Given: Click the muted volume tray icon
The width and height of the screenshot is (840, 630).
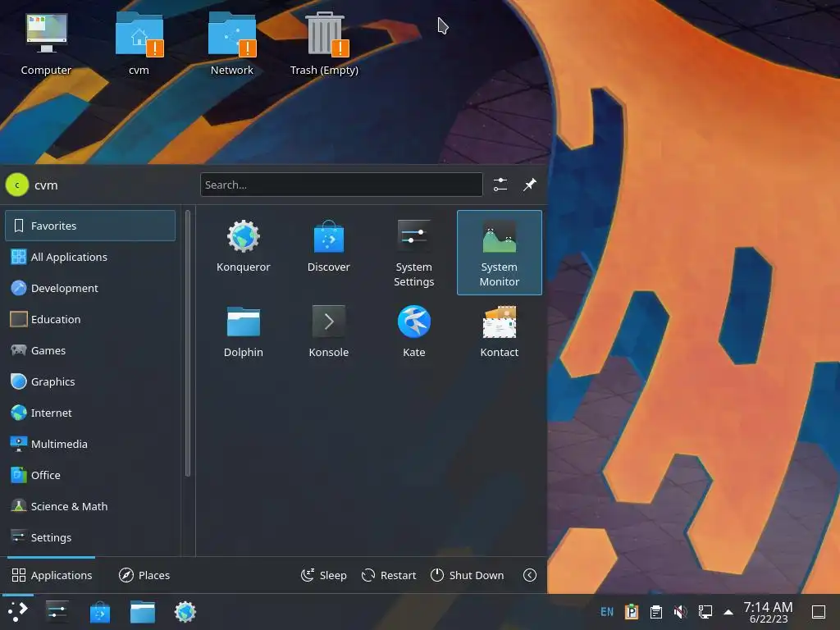Looking at the screenshot, I should pos(680,611).
